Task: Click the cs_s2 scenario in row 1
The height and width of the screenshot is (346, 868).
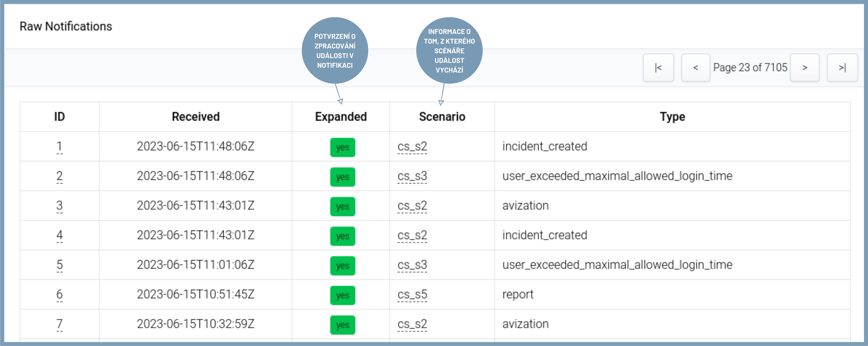Action: 412,147
